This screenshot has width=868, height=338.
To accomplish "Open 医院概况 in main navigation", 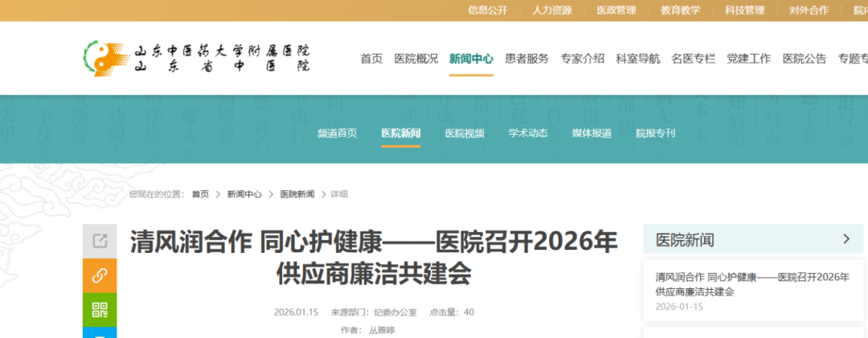I will (416, 59).
